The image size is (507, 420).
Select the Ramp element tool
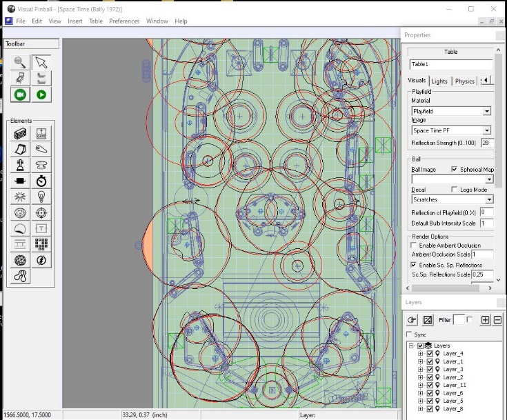pyautogui.click(x=20, y=149)
